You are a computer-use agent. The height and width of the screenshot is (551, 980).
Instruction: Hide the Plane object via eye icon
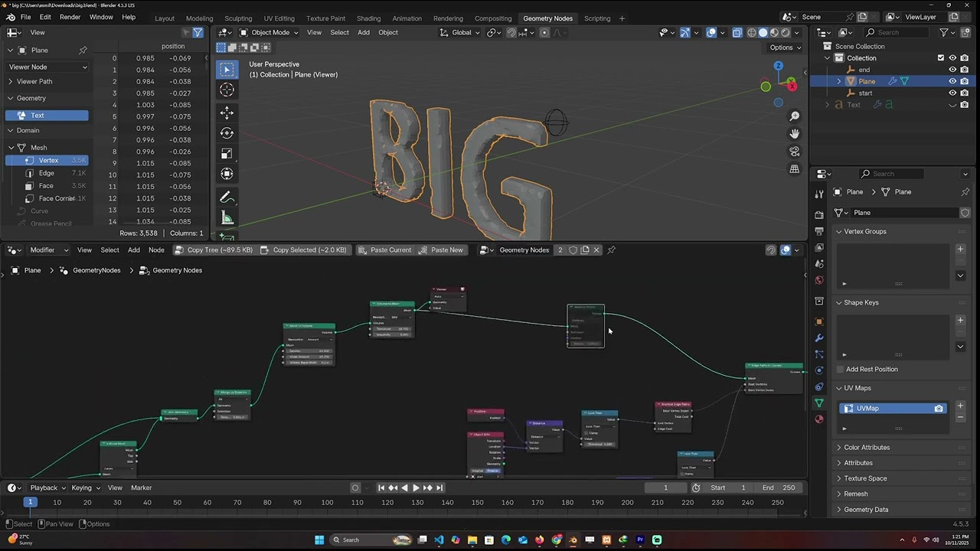(952, 81)
